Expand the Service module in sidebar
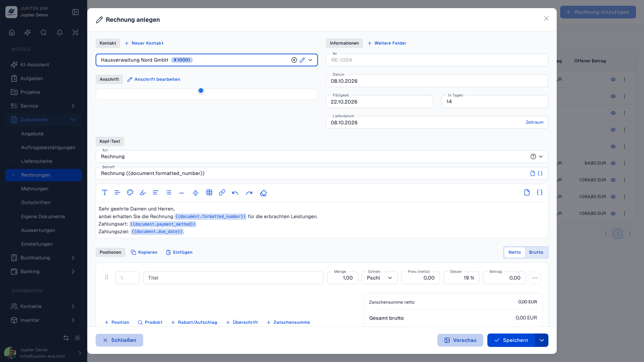 click(x=44, y=106)
